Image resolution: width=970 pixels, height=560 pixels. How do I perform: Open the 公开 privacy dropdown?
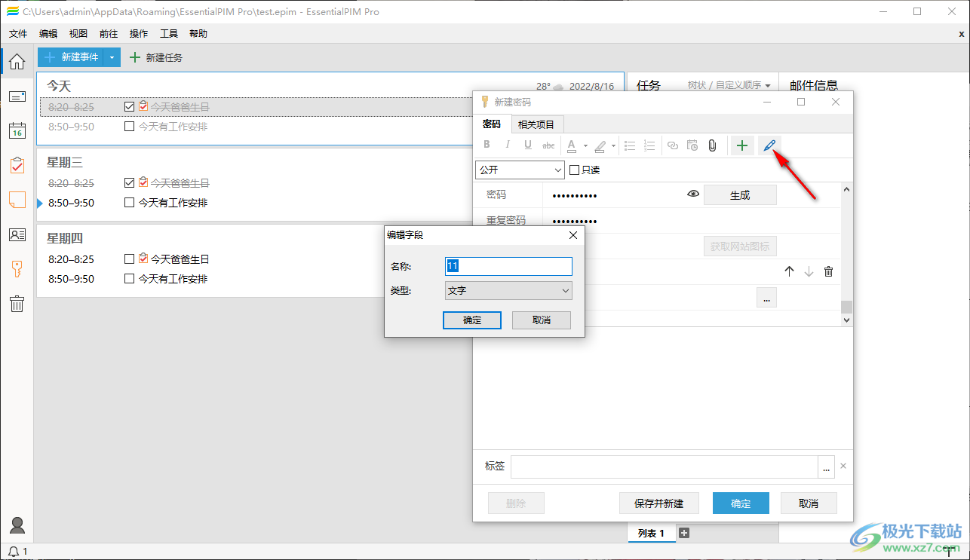pos(520,170)
